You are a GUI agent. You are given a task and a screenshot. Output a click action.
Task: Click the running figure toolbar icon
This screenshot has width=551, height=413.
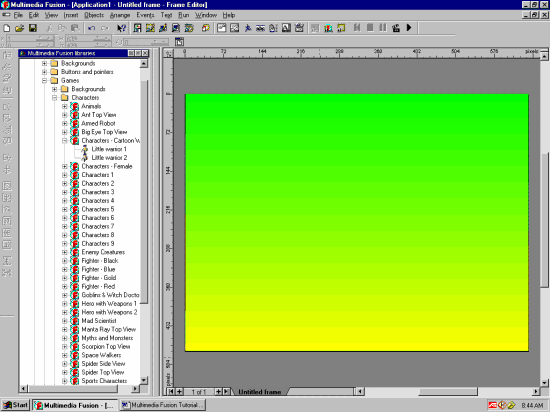point(248,28)
